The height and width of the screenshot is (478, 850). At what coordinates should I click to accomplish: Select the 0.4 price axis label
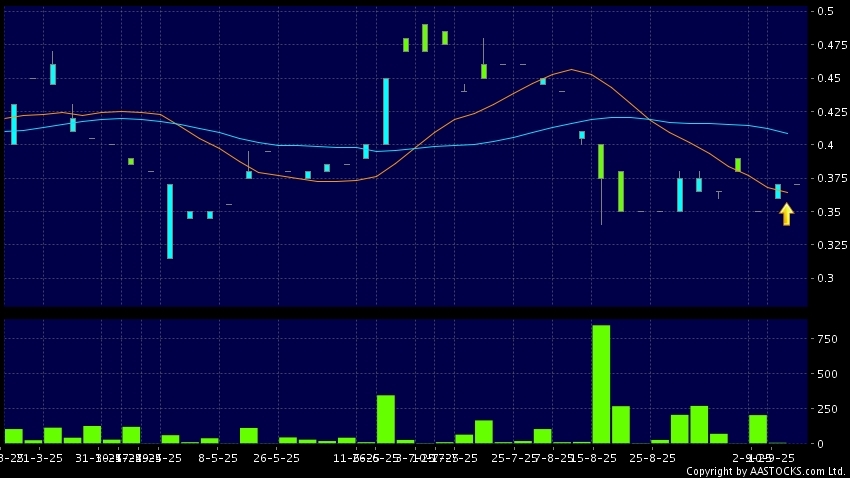pyautogui.click(x=826, y=145)
